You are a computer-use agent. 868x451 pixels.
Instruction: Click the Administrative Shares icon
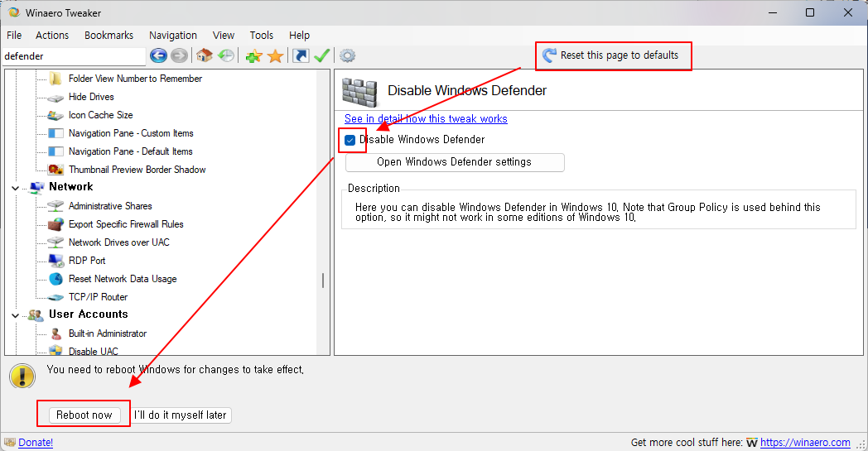(x=55, y=206)
